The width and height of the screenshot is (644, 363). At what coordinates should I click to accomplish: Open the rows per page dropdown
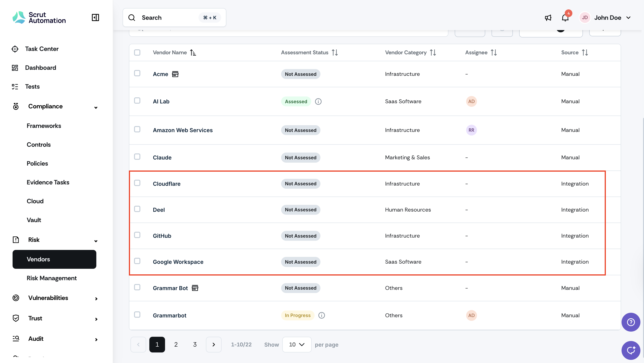click(x=296, y=345)
